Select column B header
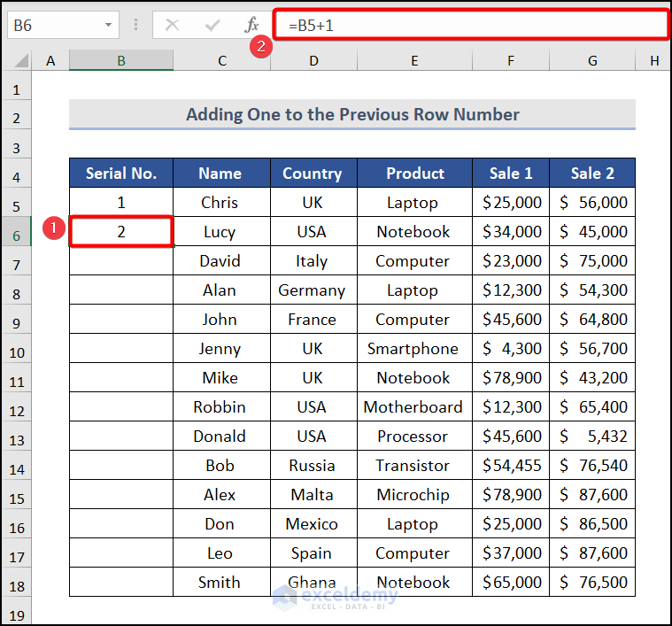 [x=121, y=60]
